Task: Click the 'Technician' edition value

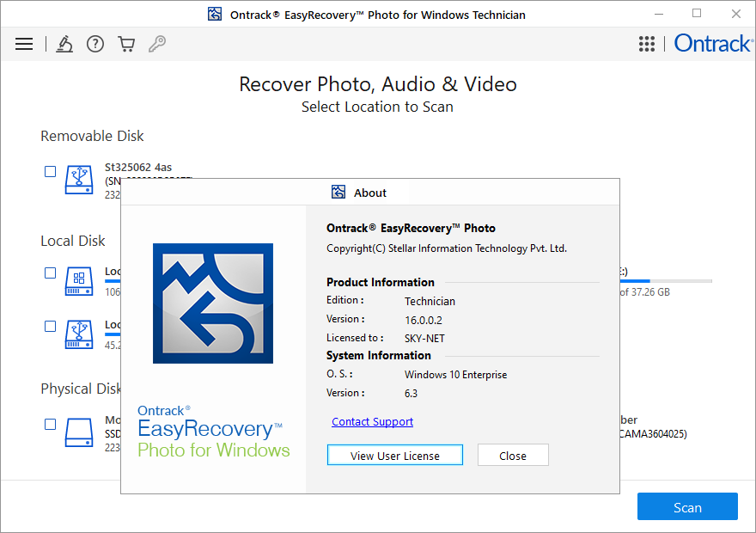Action: point(430,302)
